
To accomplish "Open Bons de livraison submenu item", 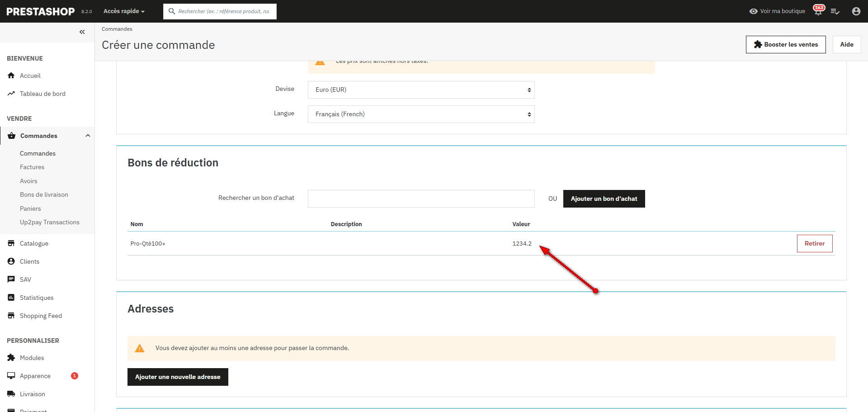I will (44, 194).
